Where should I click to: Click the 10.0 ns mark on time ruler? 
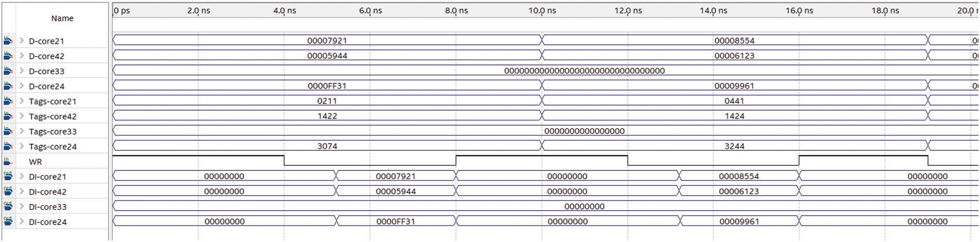point(542,11)
